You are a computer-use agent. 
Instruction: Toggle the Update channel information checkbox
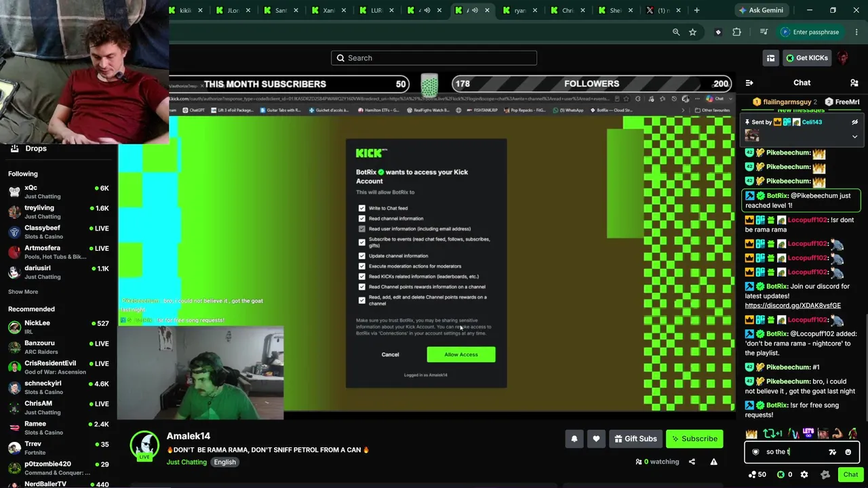click(x=362, y=256)
